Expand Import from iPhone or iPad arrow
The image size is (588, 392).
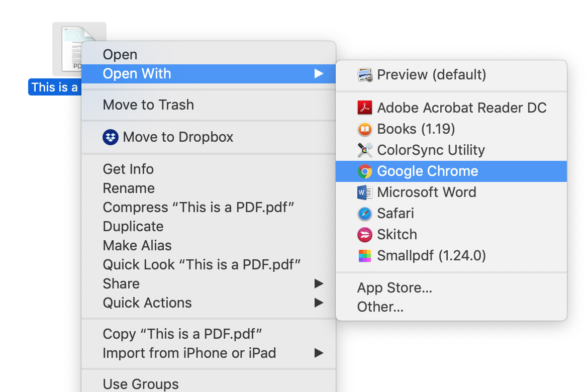coord(319,353)
